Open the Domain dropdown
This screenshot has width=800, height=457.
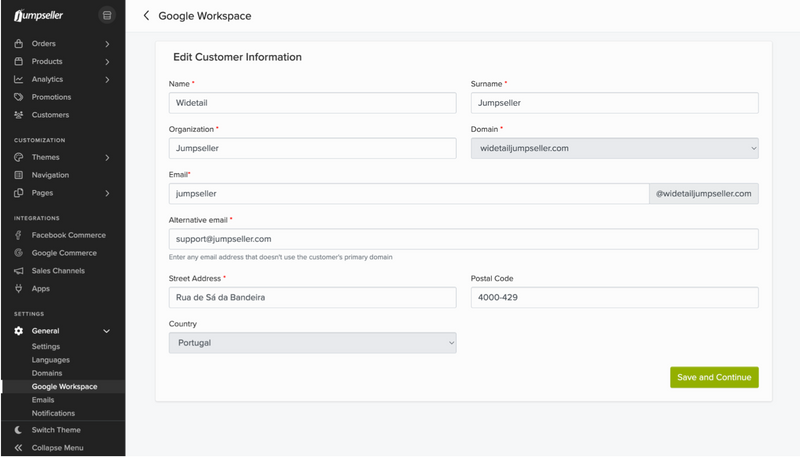coord(614,148)
